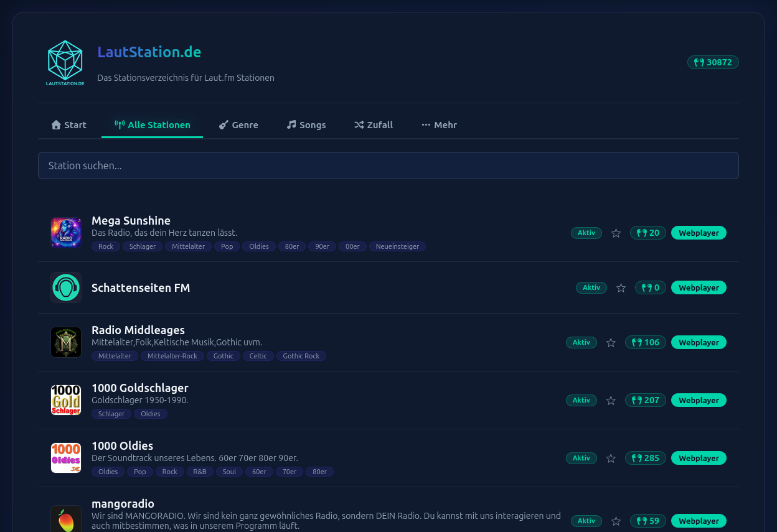Star the Schattenseiten FM station
The height and width of the screenshot is (532, 777).
point(621,288)
